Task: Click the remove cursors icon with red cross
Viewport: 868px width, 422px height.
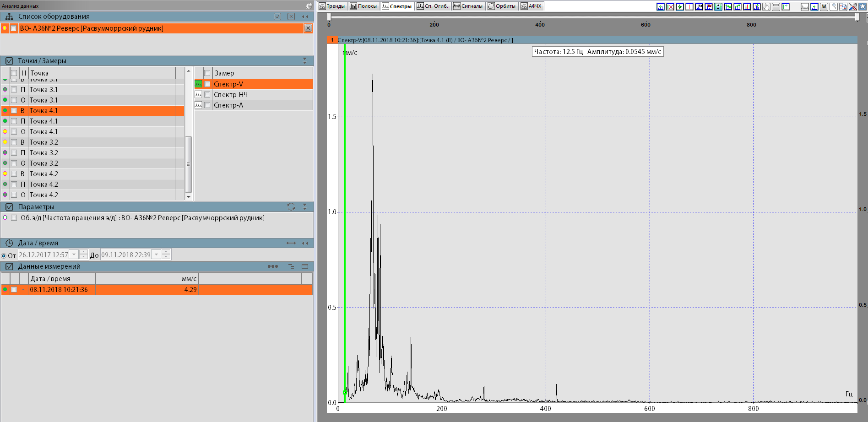Action: tap(670, 6)
